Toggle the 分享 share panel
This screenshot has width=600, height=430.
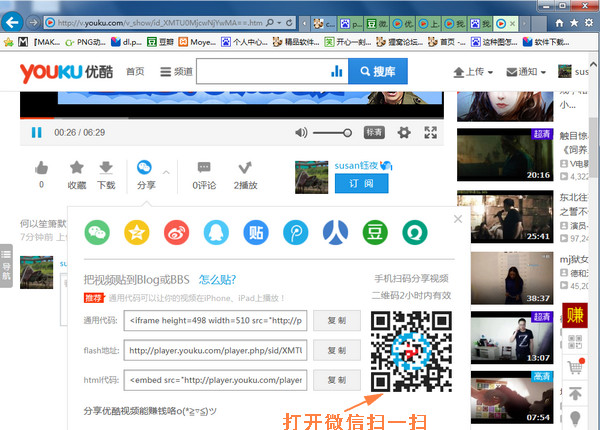pyautogui.click(x=145, y=168)
